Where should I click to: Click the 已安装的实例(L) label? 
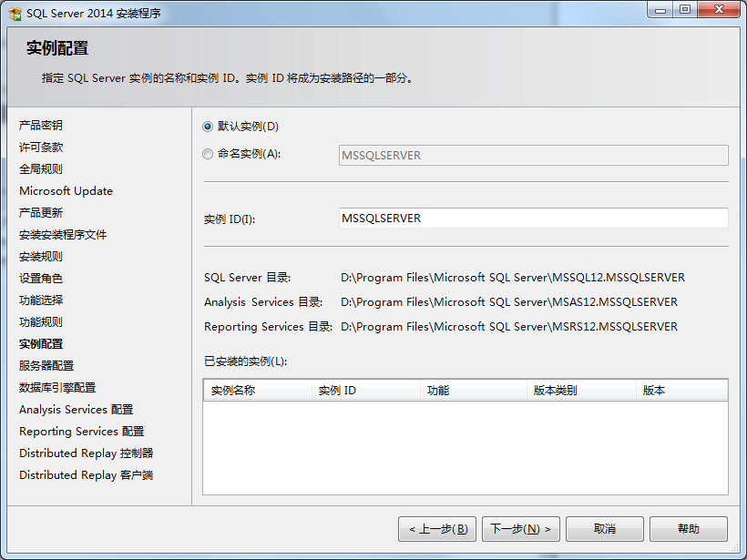245,361
